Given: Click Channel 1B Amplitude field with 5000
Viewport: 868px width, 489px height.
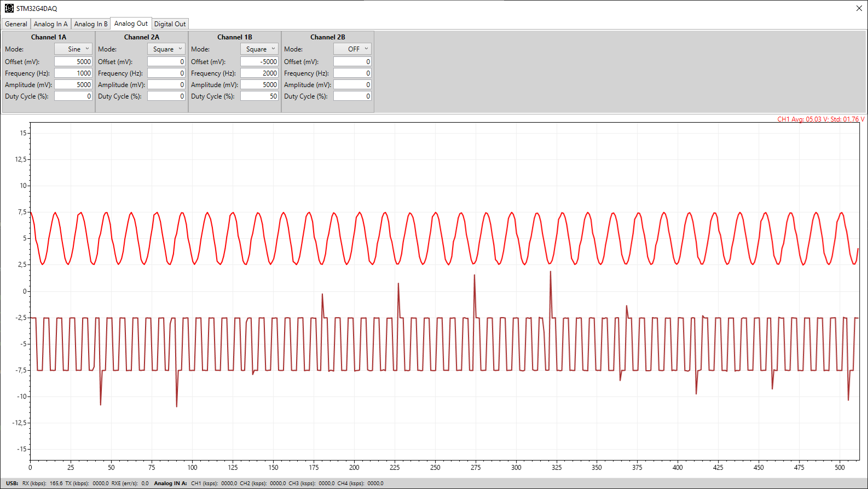Looking at the screenshot, I should (259, 85).
